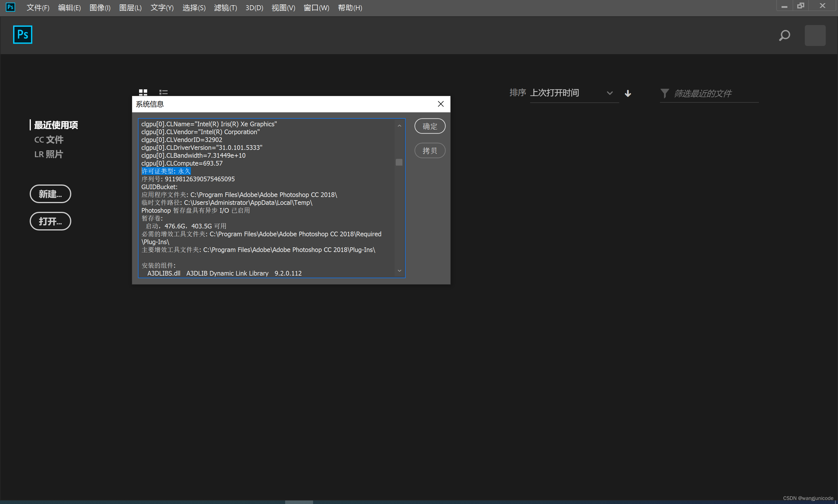Viewport: 838px width, 504px height.
Task: Open the user account avatar box
Action: tap(815, 35)
